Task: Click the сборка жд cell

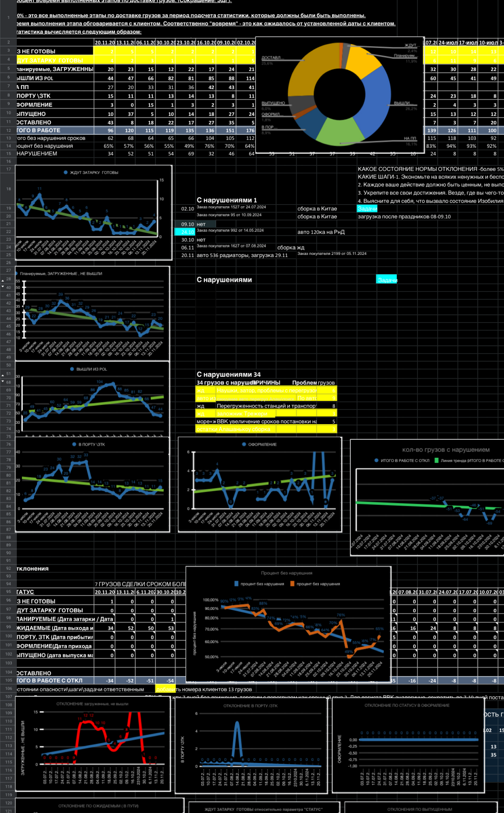Action: 291,248
